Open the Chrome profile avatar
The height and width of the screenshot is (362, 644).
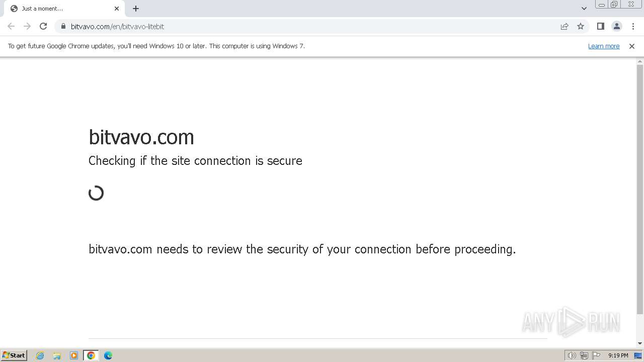point(616,26)
